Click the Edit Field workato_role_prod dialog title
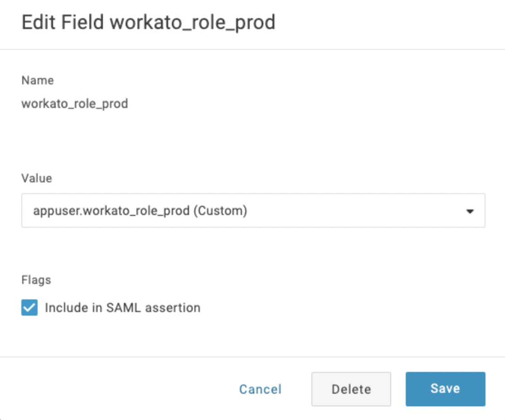The width and height of the screenshot is (505, 420). [148, 23]
